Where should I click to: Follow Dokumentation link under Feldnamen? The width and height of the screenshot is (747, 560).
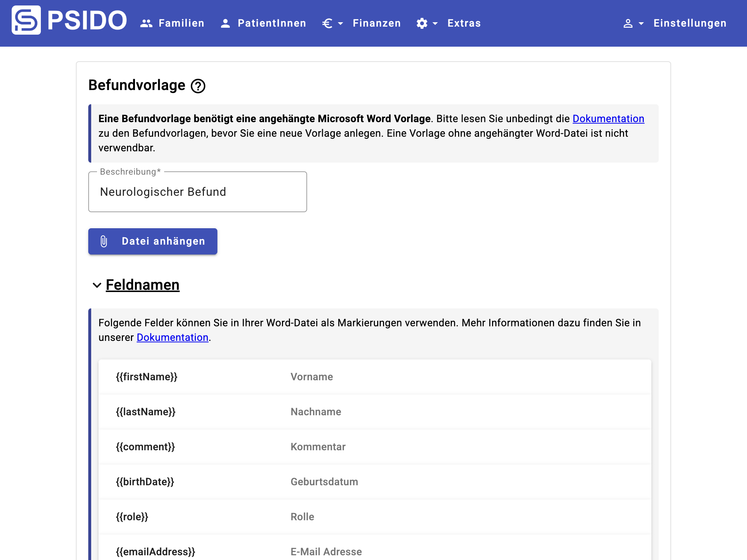[x=172, y=338]
